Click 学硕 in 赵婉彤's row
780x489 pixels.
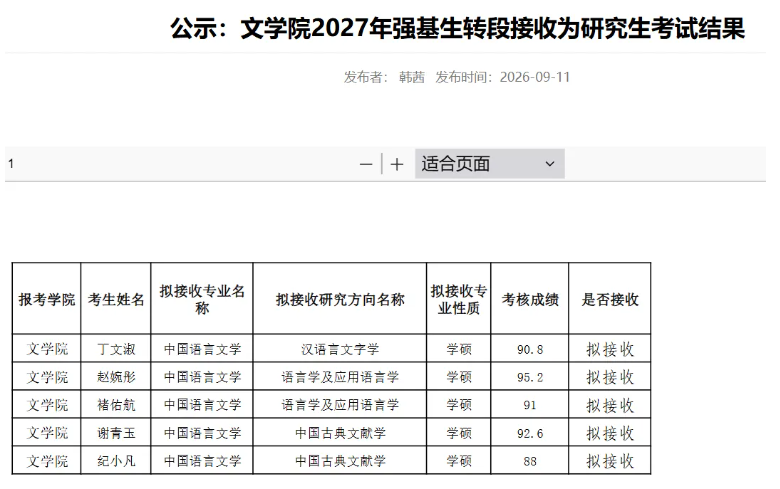point(459,377)
